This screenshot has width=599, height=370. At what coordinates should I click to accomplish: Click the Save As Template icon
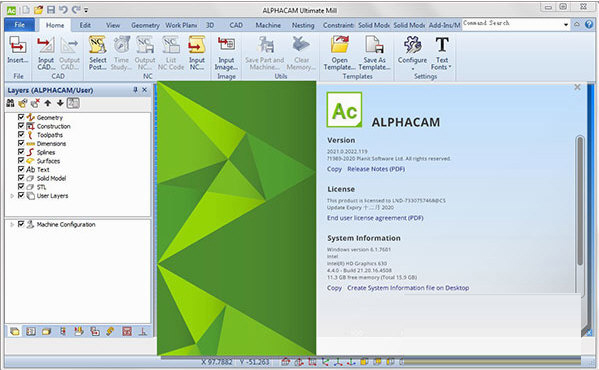point(374,45)
